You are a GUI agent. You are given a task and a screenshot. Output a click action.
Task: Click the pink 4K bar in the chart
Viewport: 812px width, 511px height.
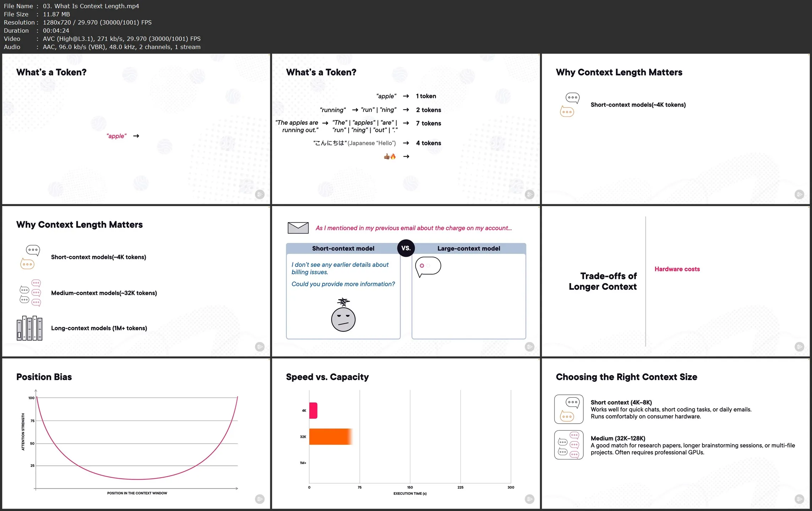[x=313, y=411]
